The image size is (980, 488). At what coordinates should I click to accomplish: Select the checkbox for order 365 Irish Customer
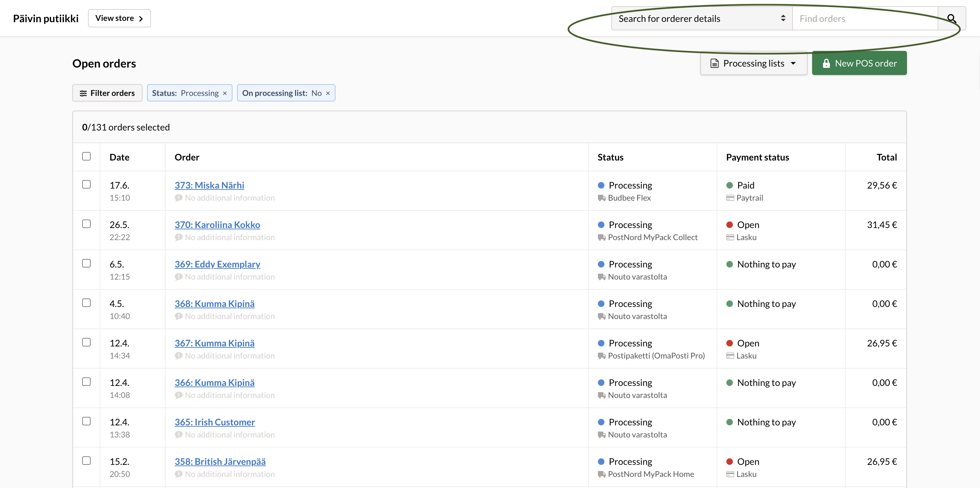(x=86, y=421)
